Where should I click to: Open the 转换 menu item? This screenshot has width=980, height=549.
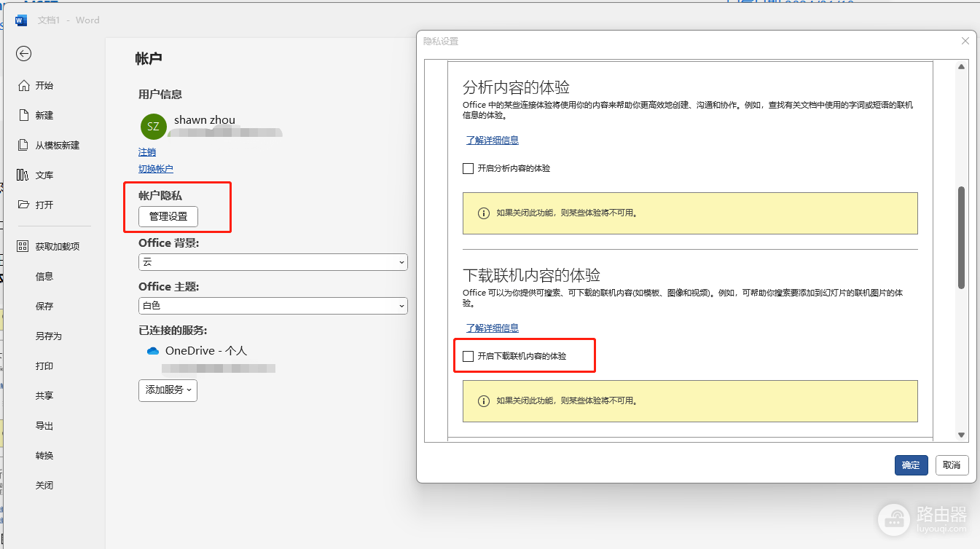(x=44, y=455)
